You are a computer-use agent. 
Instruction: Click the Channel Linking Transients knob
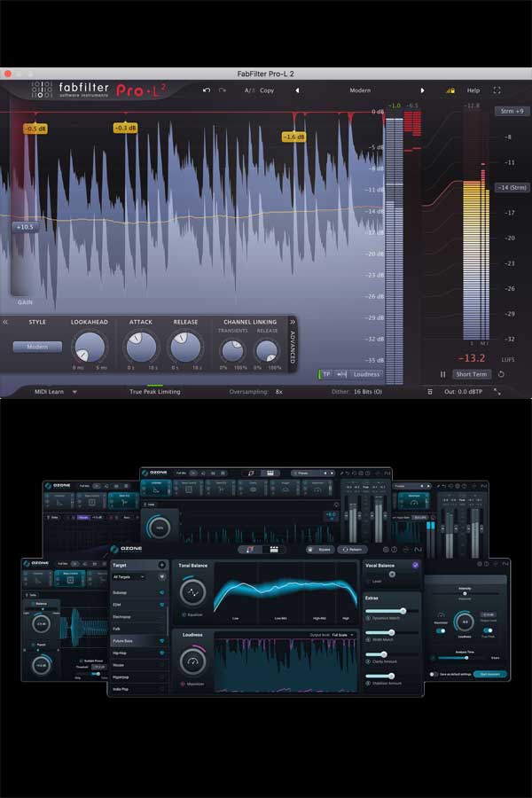pos(232,350)
